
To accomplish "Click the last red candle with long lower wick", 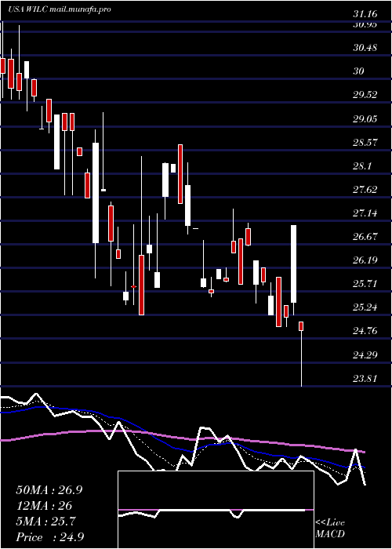I will (301, 354).
